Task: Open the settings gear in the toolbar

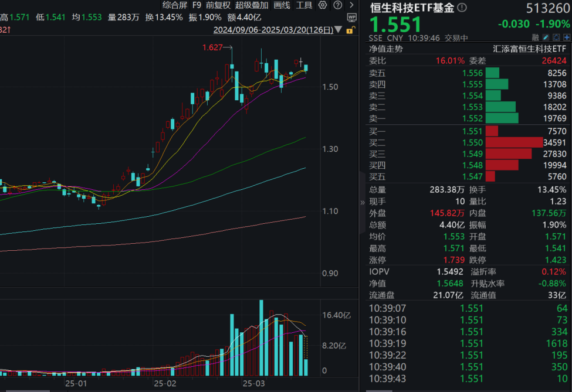Action: click(x=322, y=5)
